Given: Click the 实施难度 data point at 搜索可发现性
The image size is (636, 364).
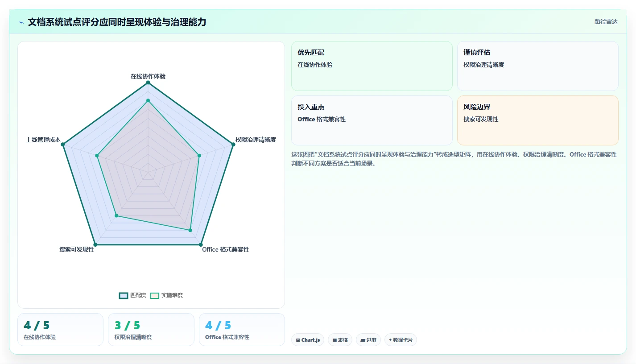Looking at the screenshot, I should 116,215.
